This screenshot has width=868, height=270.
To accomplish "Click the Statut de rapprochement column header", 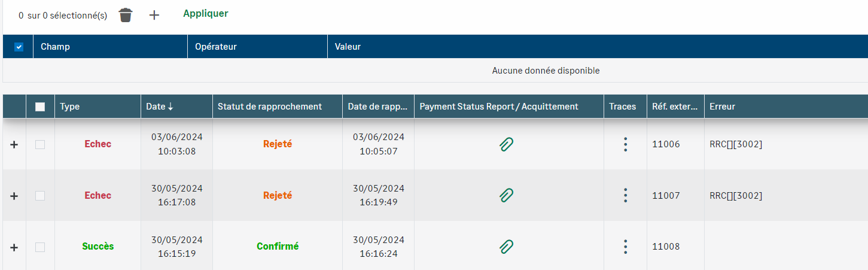I will click(270, 107).
